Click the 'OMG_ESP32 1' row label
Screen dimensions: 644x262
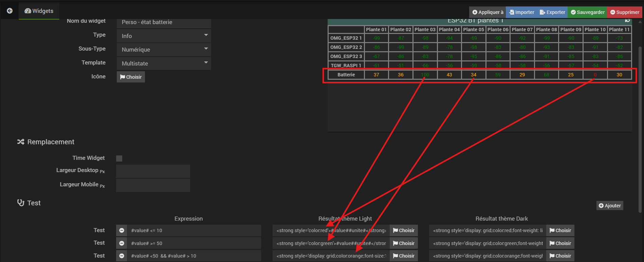[x=346, y=38]
